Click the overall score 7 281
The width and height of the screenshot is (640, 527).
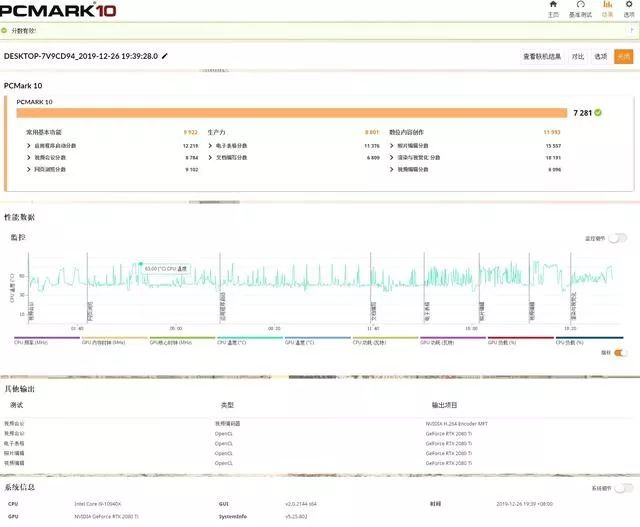click(x=582, y=113)
